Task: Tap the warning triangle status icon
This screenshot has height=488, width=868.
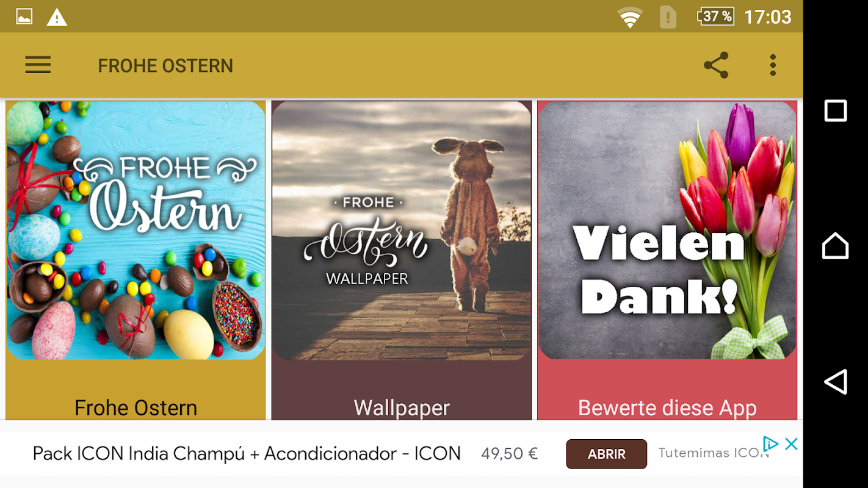Action: (57, 16)
